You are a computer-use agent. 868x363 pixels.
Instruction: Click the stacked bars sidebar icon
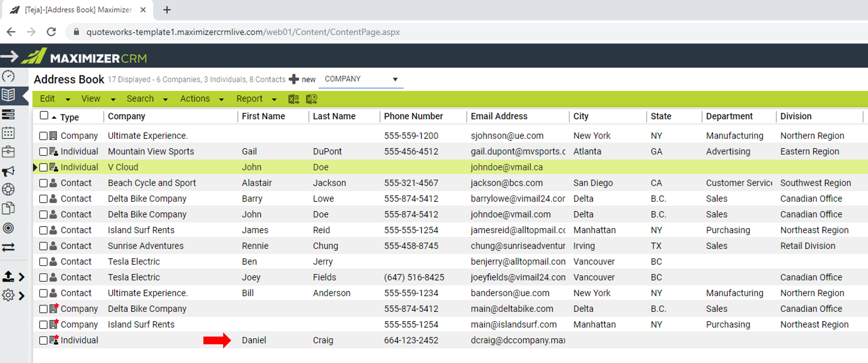pyautogui.click(x=8, y=114)
